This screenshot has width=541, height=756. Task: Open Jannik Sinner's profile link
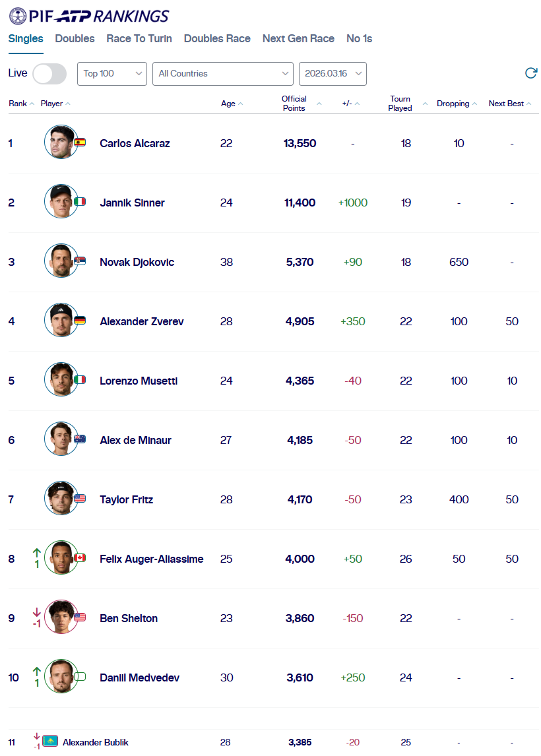click(x=132, y=203)
